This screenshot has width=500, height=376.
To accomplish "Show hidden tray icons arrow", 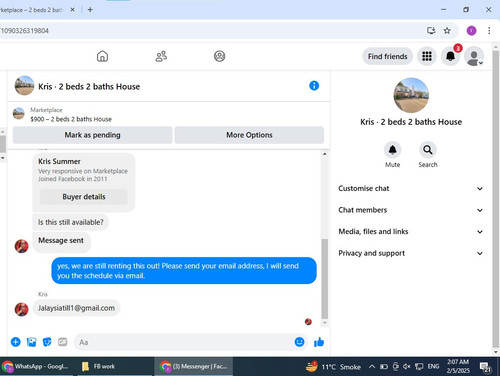I will (372, 367).
